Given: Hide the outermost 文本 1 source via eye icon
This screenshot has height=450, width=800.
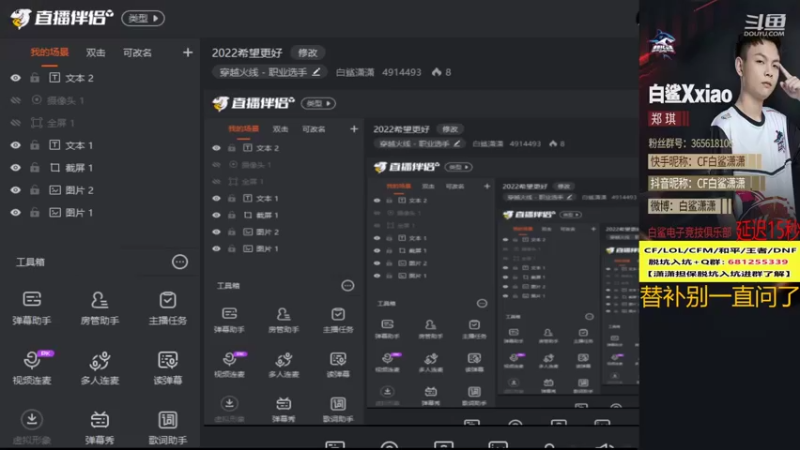Looking at the screenshot, I should tap(16, 145).
